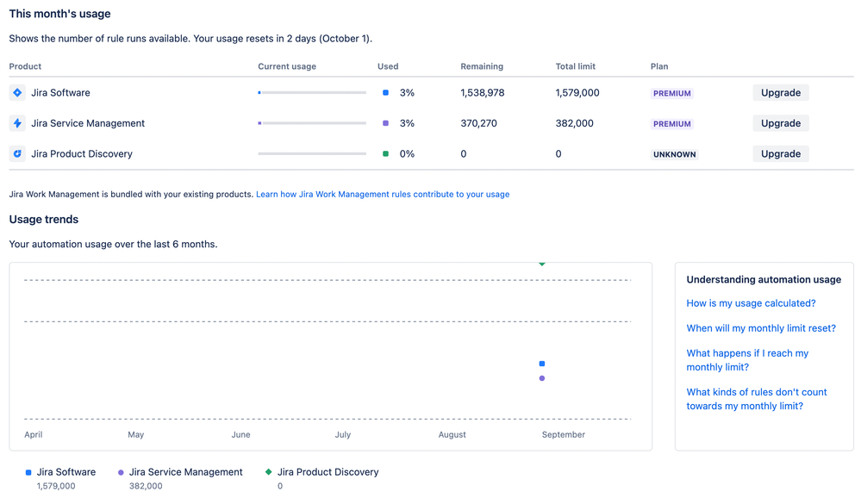Upgrade the Jira Service Management plan
Image resolution: width=861 pixels, height=504 pixels.
[x=780, y=123]
